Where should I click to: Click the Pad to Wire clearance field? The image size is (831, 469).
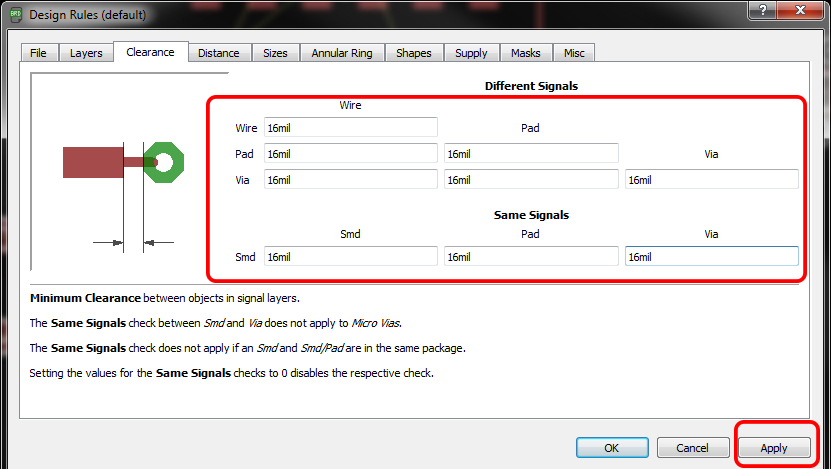tap(350, 153)
